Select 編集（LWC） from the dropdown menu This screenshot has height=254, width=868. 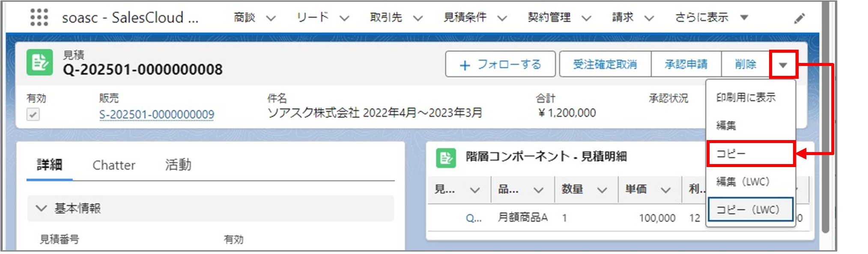coord(751,182)
